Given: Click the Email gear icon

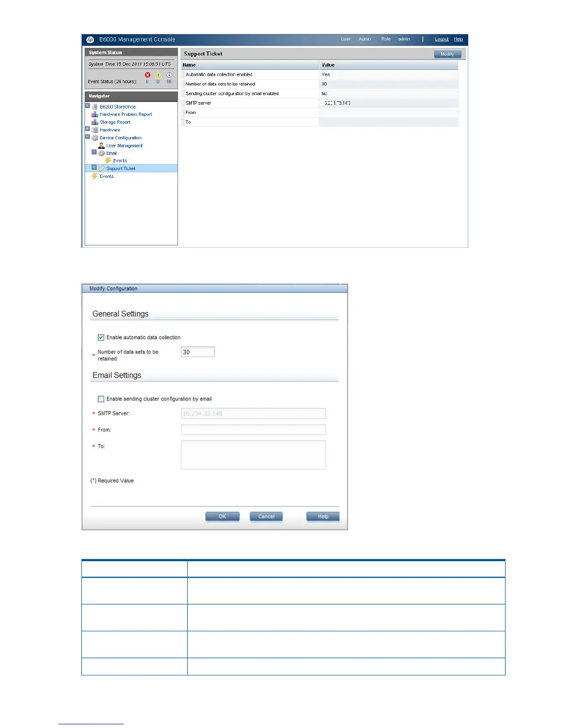Looking at the screenshot, I should [x=102, y=153].
